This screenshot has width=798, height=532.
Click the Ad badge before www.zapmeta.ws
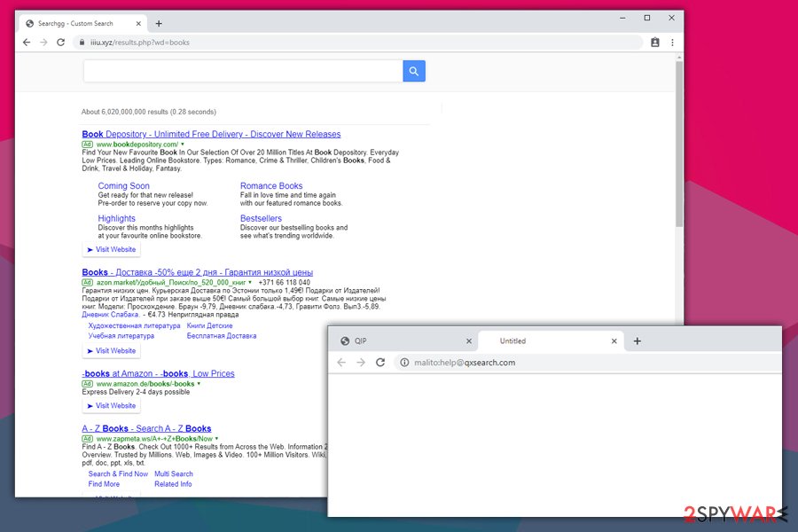(88, 439)
